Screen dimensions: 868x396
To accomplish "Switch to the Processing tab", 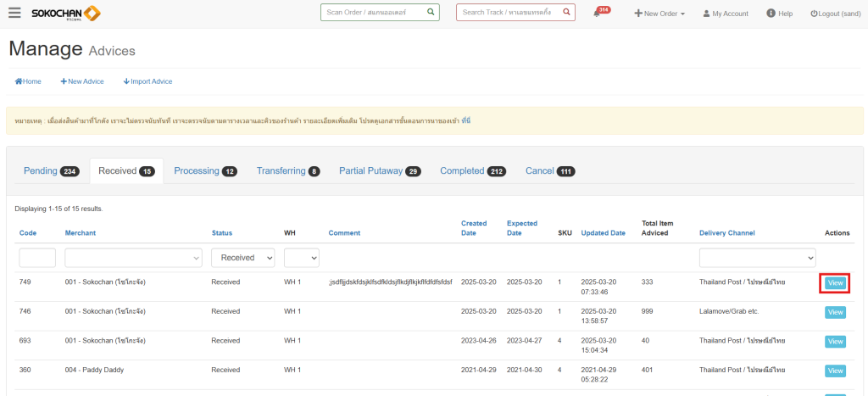I will (205, 171).
